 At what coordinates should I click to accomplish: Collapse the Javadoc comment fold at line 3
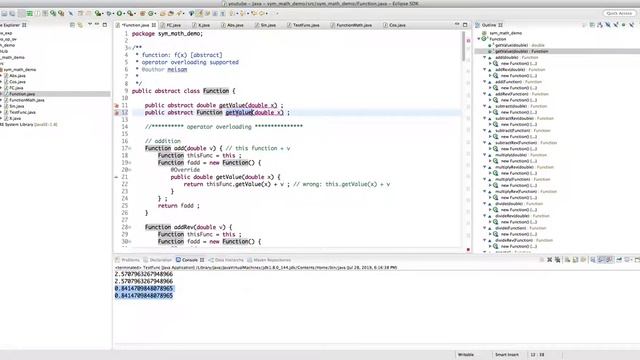pos(129,48)
